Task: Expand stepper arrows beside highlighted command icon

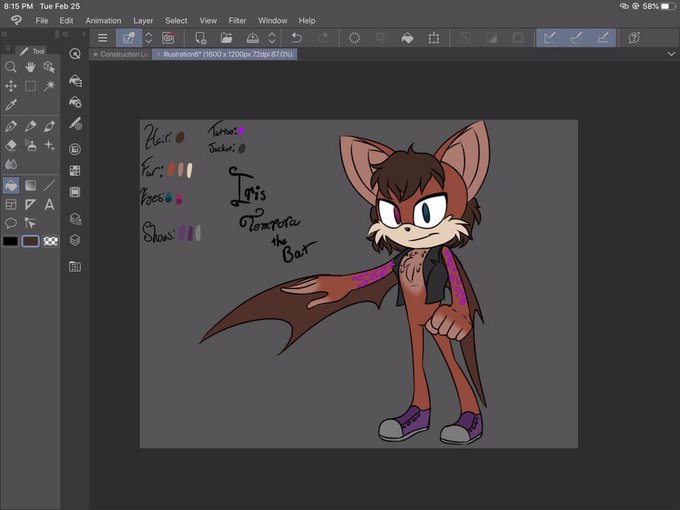Action: point(148,38)
